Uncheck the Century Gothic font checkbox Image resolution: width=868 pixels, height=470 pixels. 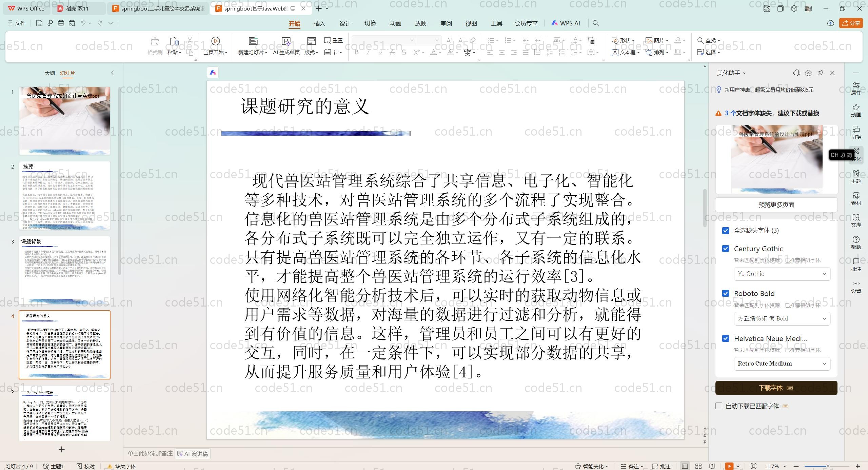[x=726, y=249]
